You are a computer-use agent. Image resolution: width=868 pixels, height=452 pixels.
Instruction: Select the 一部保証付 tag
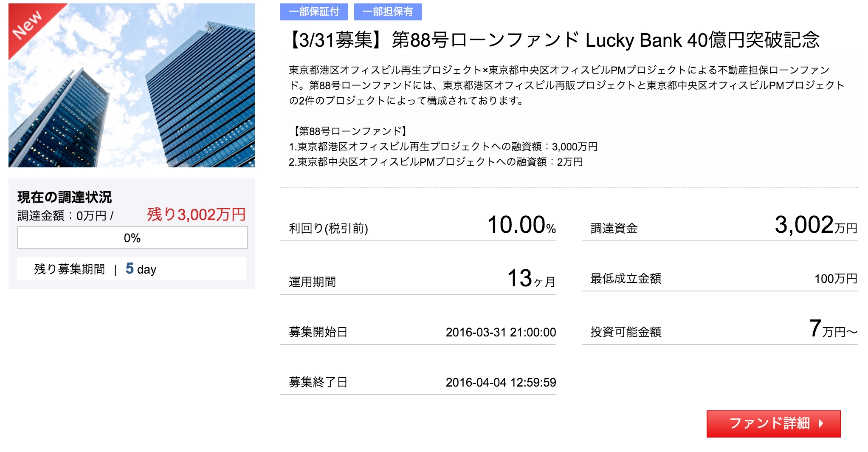pos(314,11)
